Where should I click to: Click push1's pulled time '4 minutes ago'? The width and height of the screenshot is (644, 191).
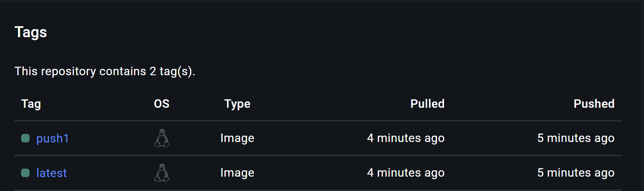[406, 138]
